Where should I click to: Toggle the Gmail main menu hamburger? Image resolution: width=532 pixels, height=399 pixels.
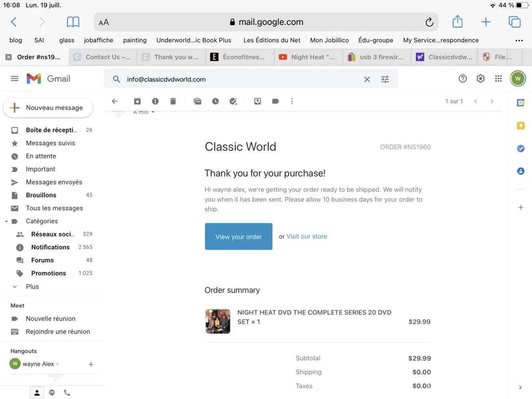[15, 79]
